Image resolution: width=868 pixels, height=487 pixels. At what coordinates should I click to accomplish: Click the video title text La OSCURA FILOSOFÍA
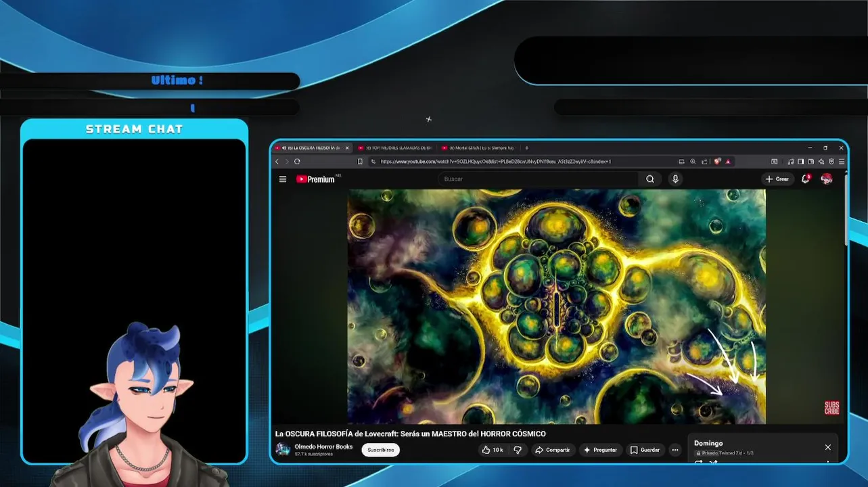pos(410,434)
